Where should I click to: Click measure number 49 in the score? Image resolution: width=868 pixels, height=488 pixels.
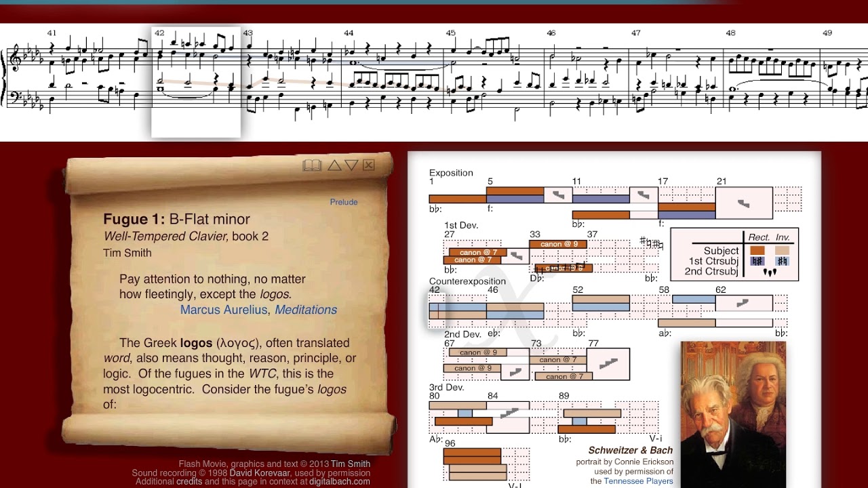pyautogui.click(x=827, y=33)
